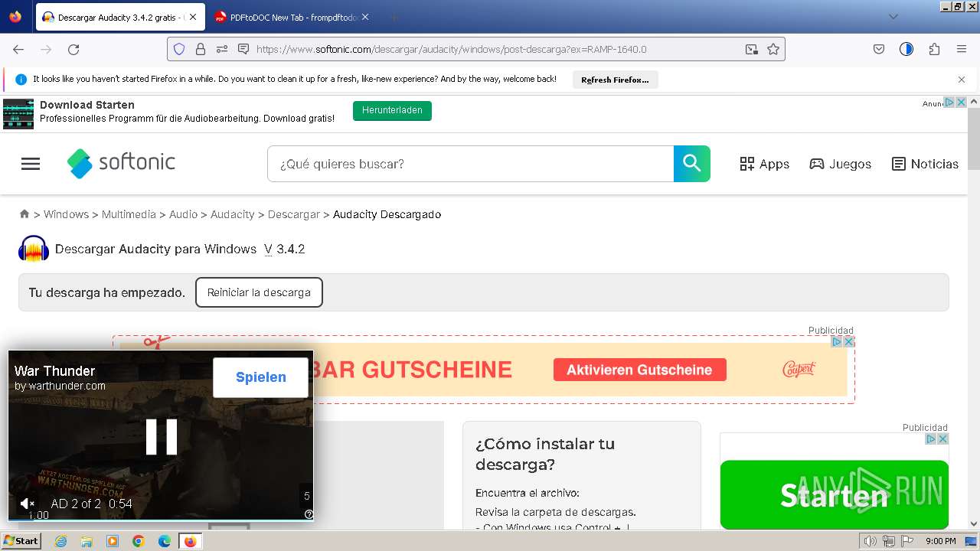The image size is (980, 551).
Task: Click the version number 3.4.2
Action: coord(291,249)
